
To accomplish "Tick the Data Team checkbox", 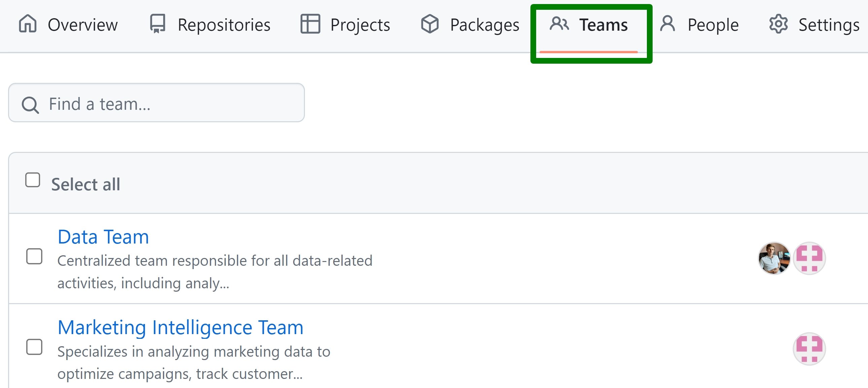I will [x=34, y=257].
